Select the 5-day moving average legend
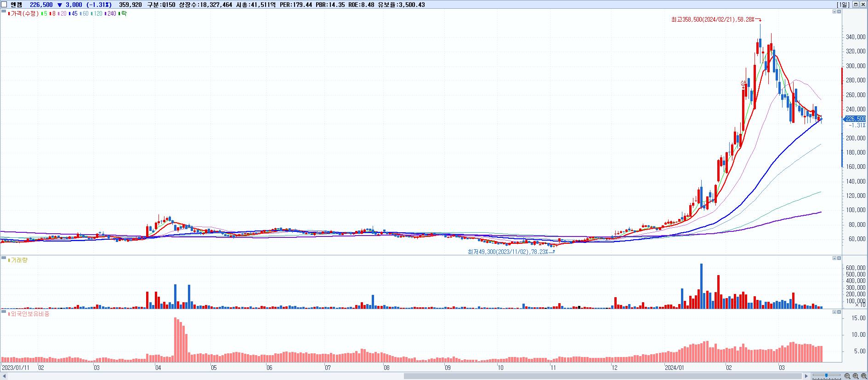The image size is (868, 380). click(44, 14)
